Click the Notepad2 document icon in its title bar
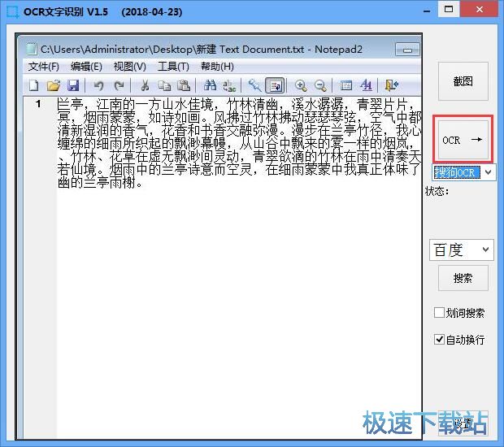 (31, 49)
